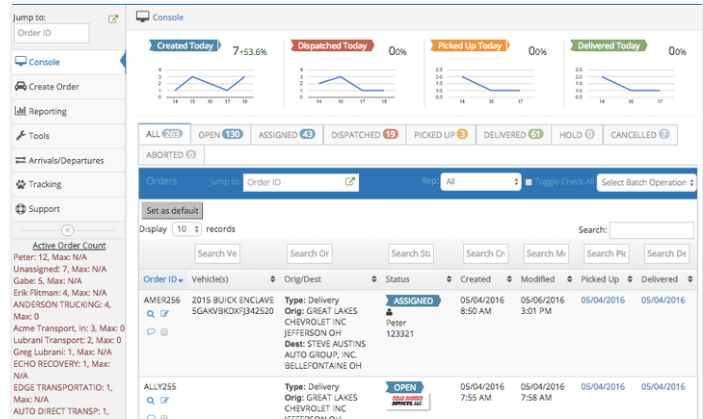Click the Road Runner Services carrier logo
The image size is (703, 419).
408,401
